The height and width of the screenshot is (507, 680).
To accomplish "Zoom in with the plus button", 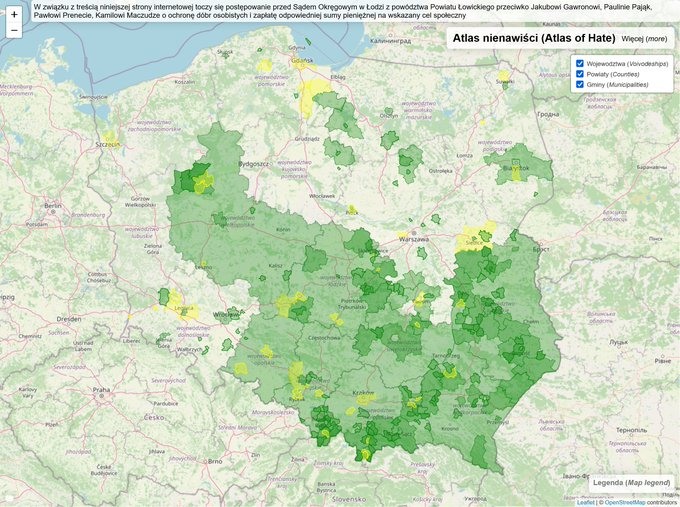I will [14, 15].
